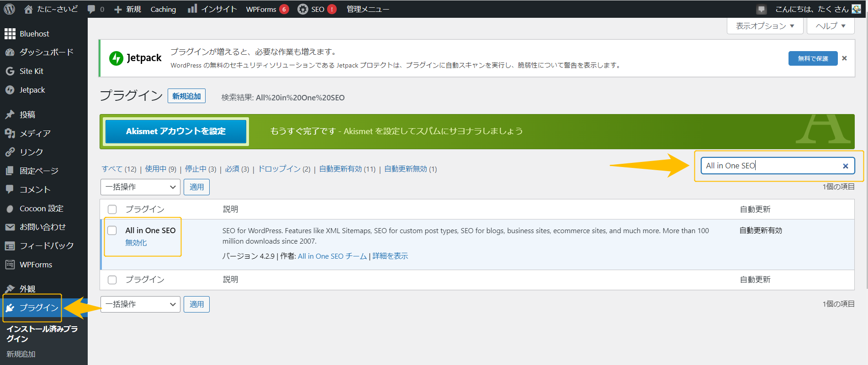Focus the plugin search input field

(x=778, y=166)
